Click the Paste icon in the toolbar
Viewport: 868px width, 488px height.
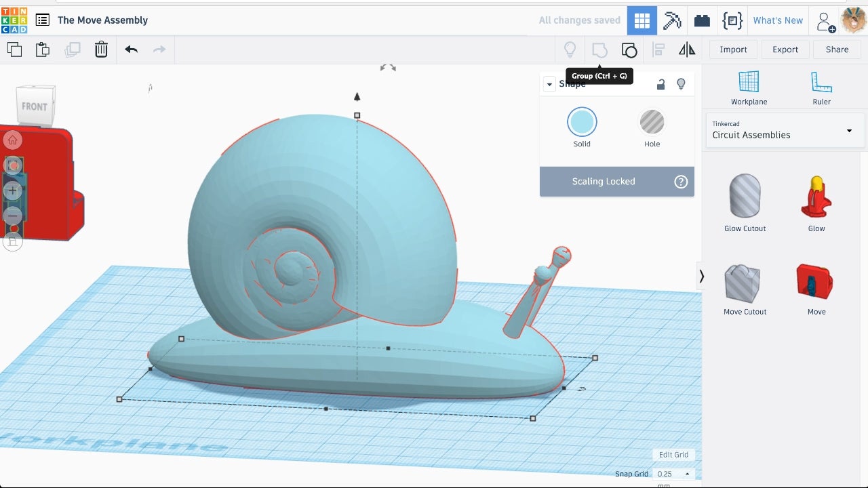(43, 49)
